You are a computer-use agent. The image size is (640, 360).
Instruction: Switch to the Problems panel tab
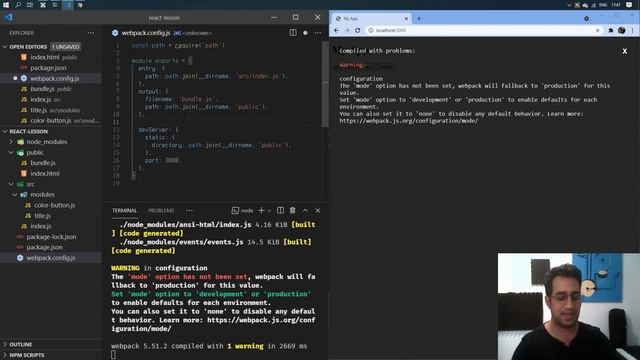point(161,211)
